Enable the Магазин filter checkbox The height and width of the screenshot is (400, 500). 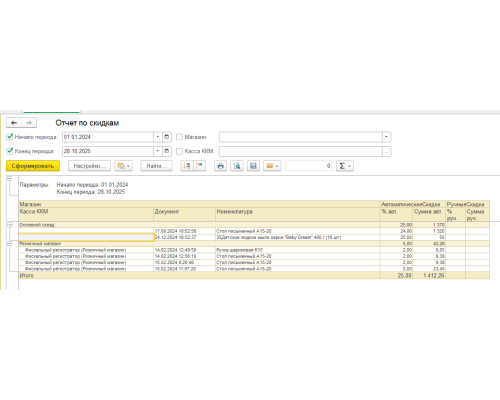(x=179, y=137)
